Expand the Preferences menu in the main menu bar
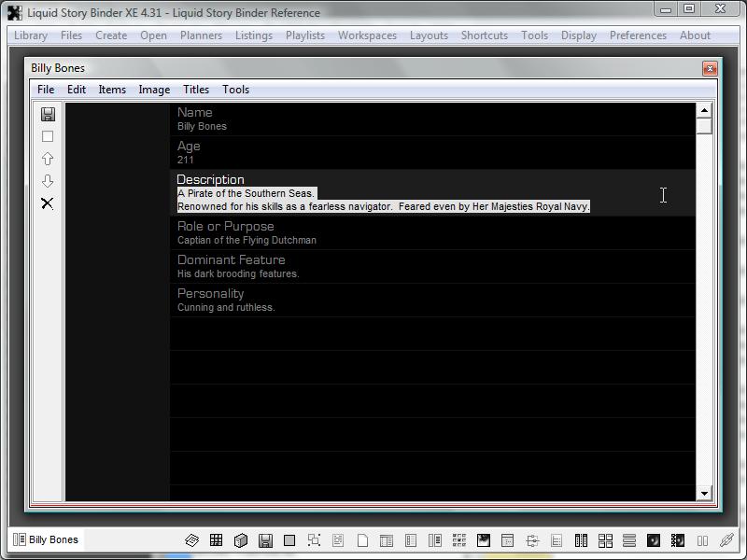747x560 pixels. (x=638, y=35)
